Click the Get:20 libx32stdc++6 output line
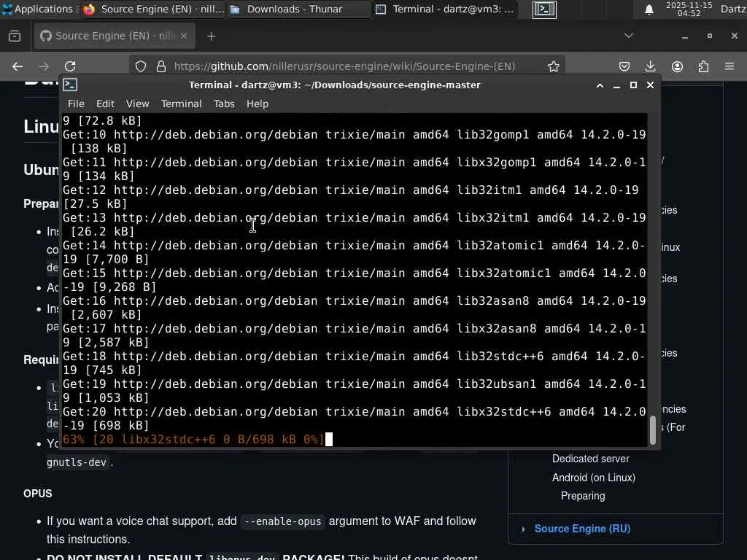 point(354,419)
